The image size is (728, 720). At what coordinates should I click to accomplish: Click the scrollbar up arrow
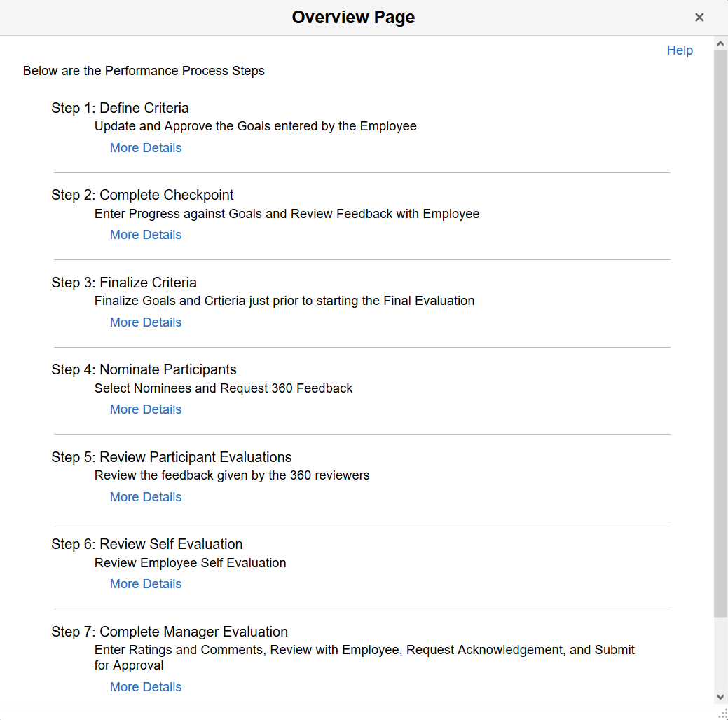tap(720, 42)
